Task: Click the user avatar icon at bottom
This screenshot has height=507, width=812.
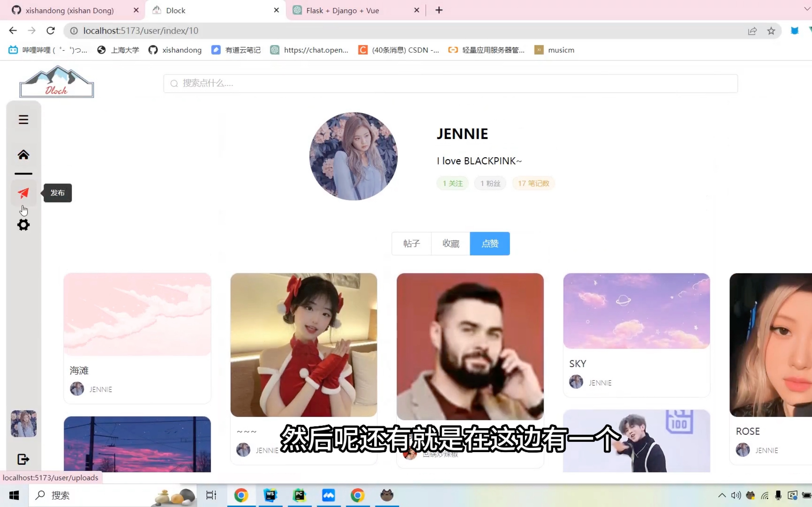Action: [23, 423]
